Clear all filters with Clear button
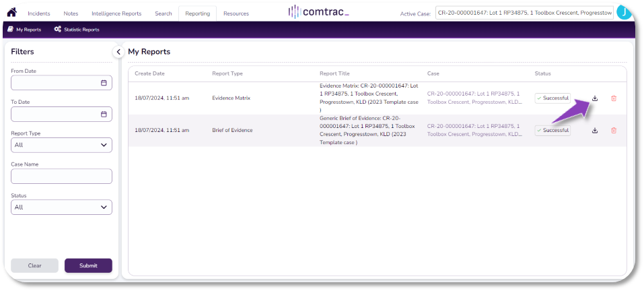 pyautogui.click(x=34, y=265)
